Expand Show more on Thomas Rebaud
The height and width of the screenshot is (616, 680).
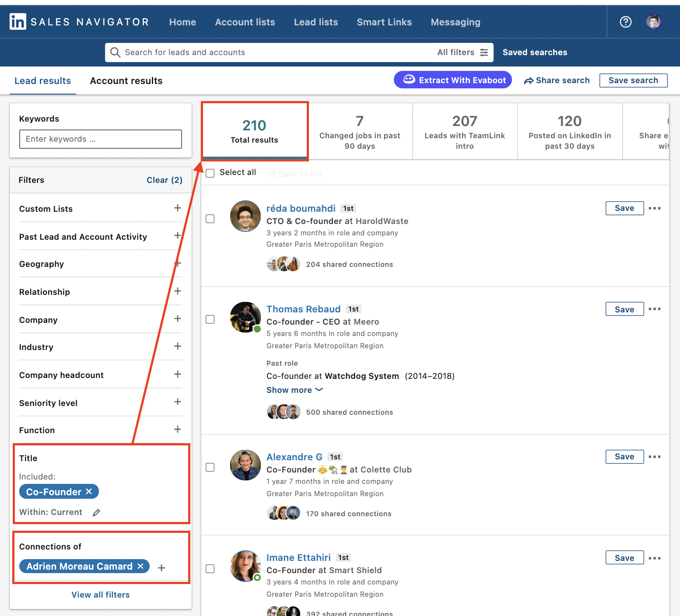[x=294, y=390]
